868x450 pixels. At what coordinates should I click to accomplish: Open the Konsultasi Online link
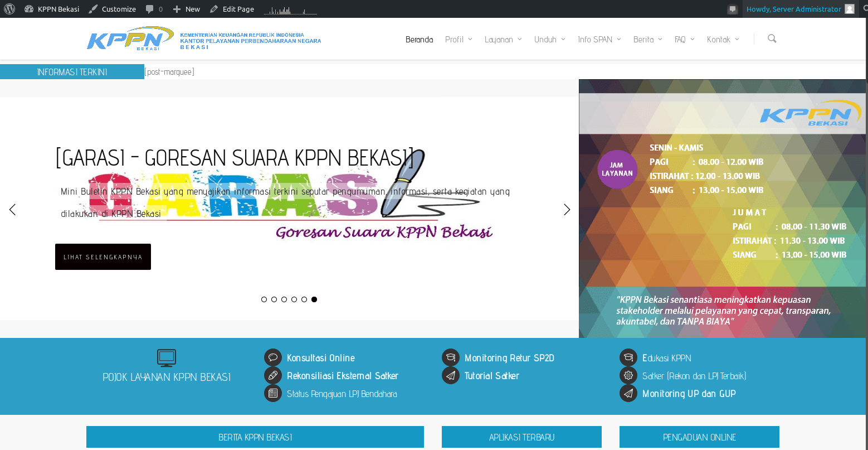coord(321,358)
